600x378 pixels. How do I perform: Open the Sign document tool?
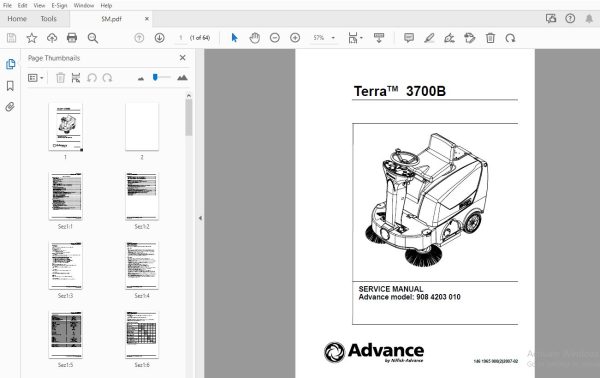pyautogui.click(x=450, y=38)
